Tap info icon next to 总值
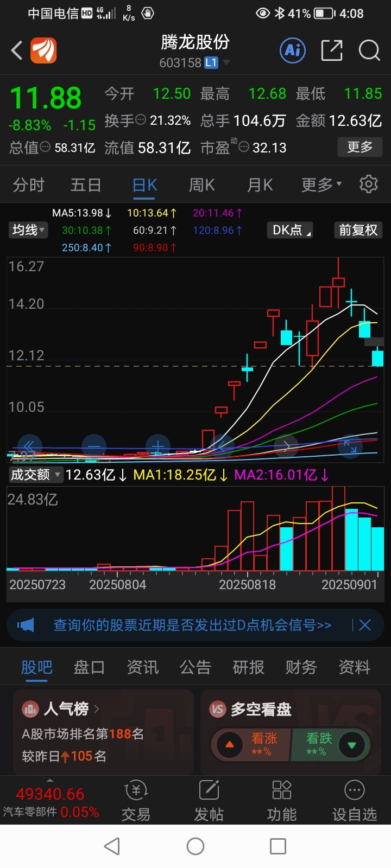 pyautogui.click(x=46, y=147)
